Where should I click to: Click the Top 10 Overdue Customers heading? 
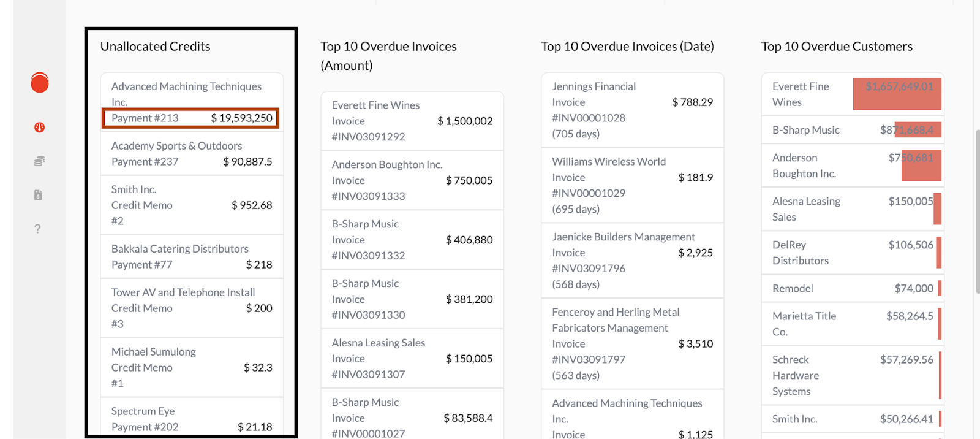837,47
